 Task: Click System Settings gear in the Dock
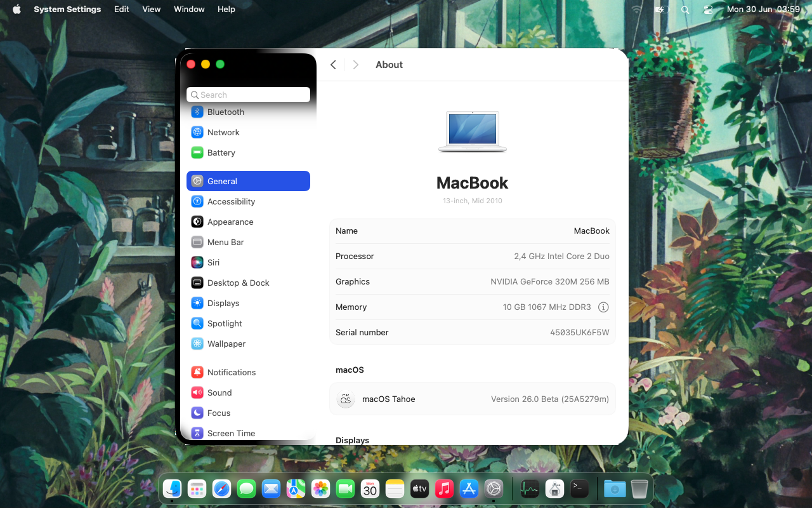click(494, 488)
